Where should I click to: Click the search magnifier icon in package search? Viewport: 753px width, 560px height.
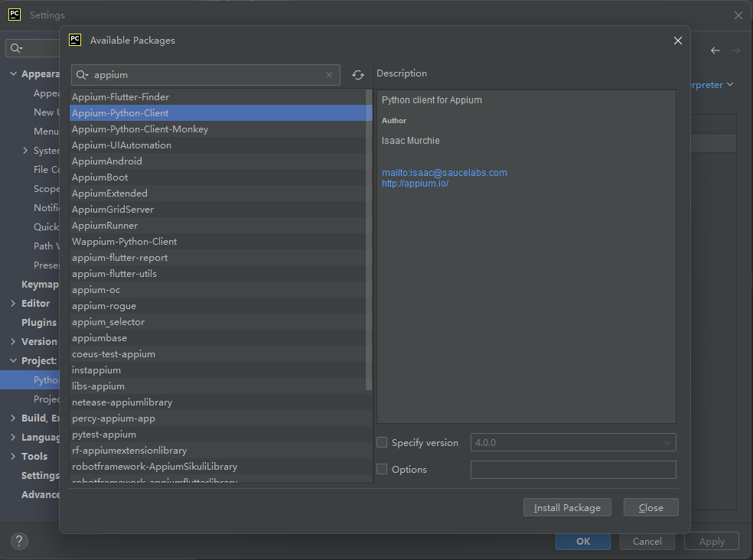(x=82, y=75)
